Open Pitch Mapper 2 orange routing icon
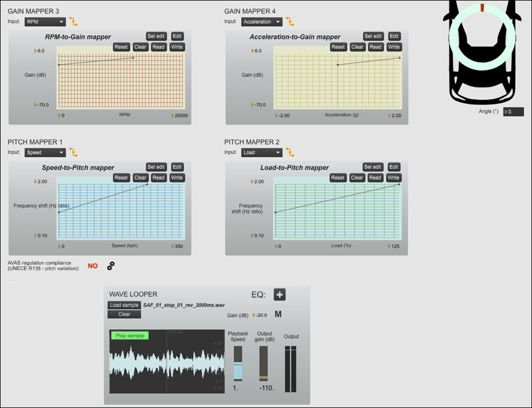The image size is (532, 408). click(290, 152)
